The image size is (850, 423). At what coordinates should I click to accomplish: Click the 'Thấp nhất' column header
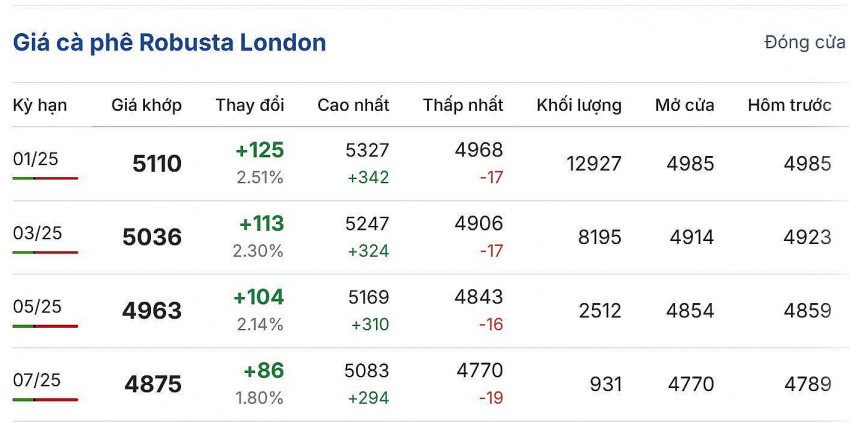pyautogui.click(x=463, y=105)
